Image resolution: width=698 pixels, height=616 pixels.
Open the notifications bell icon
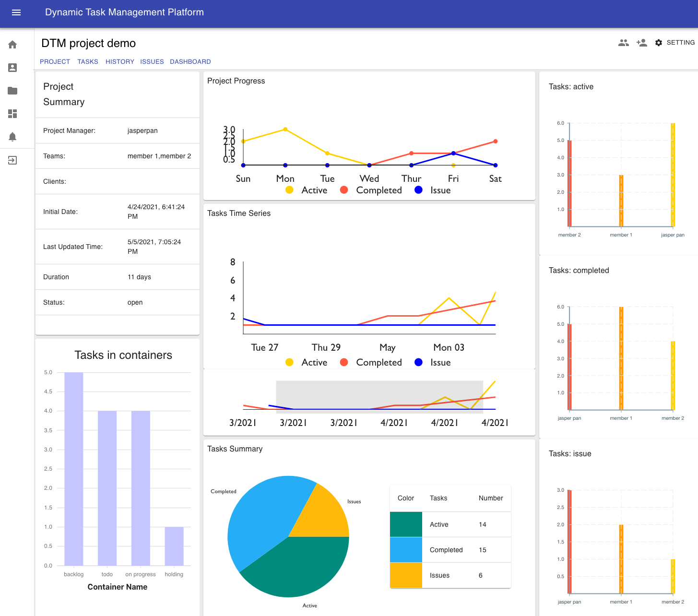[x=12, y=137]
